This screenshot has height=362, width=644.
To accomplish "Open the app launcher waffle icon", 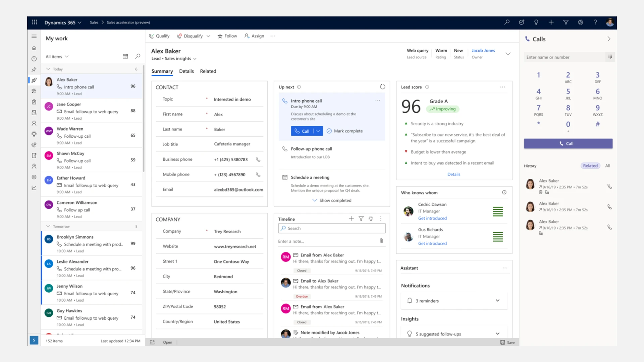I will tap(34, 22).
